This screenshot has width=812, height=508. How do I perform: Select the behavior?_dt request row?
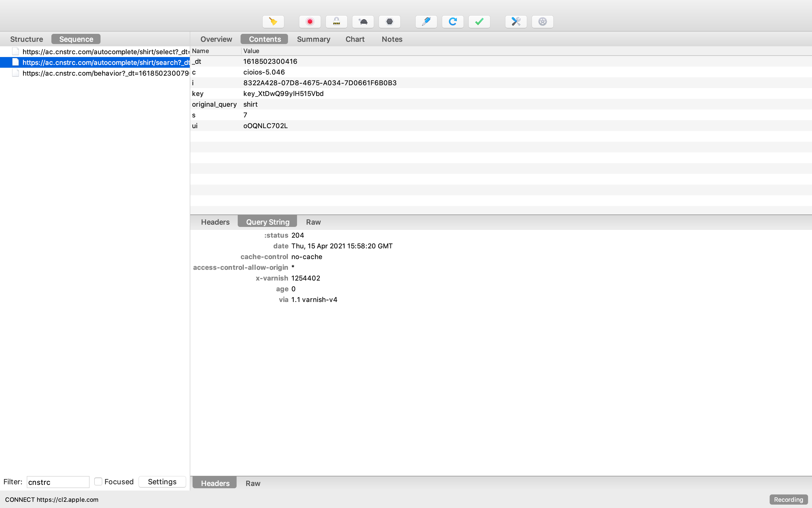click(105, 73)
